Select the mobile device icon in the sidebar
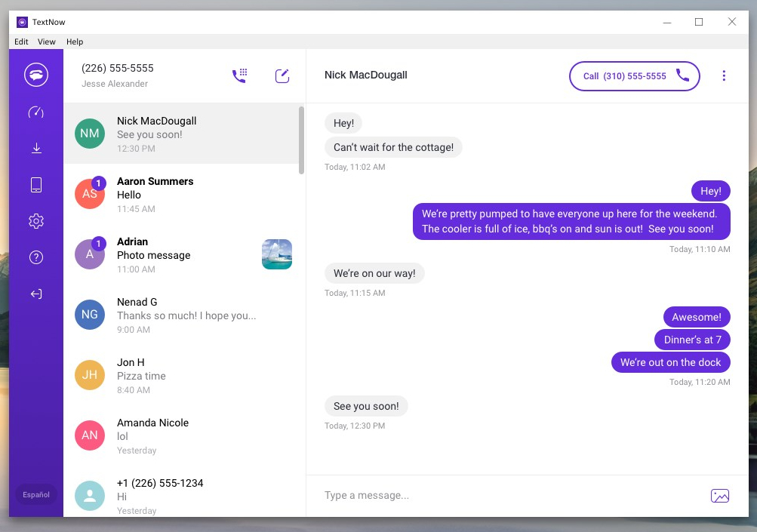Image resolution: width=757 pixels, height=532 pixels. pyautogui.click(x=35, y=184)
